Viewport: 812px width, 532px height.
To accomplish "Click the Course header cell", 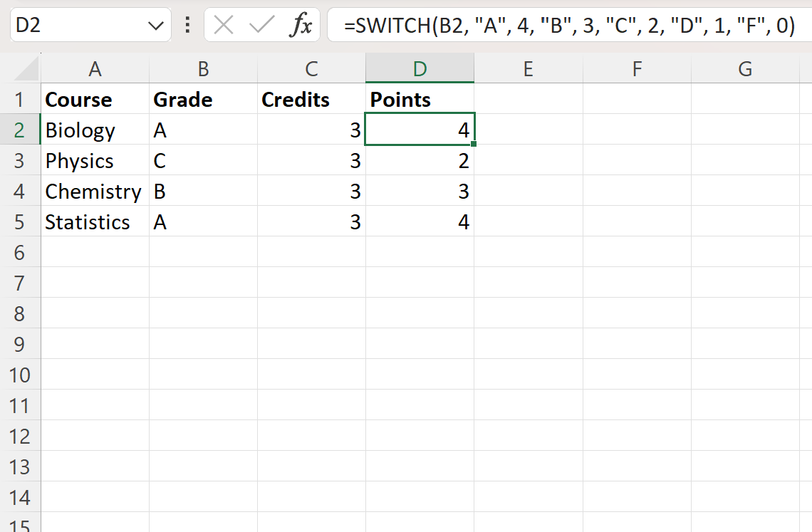I will click(95, 99).
